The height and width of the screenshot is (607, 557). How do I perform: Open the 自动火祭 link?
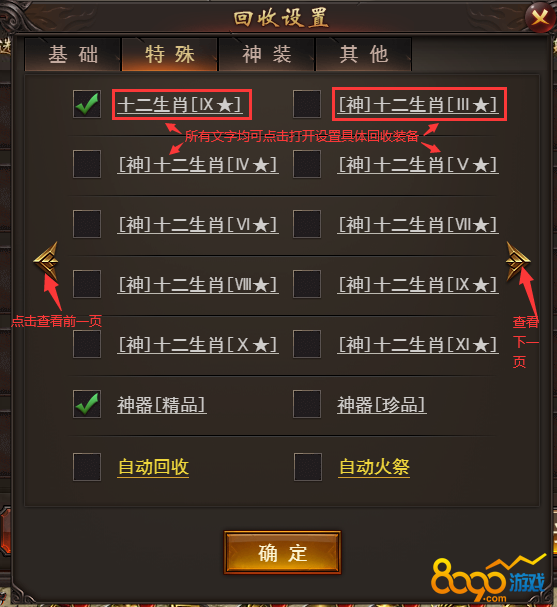click(374, 467)
